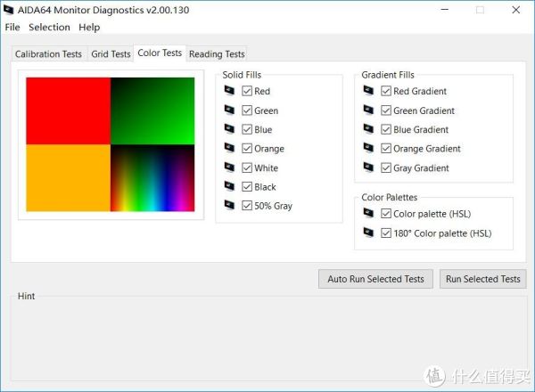Click the monitor icon beside Orange
Screen dimensions: 535x392
[229, 148]
